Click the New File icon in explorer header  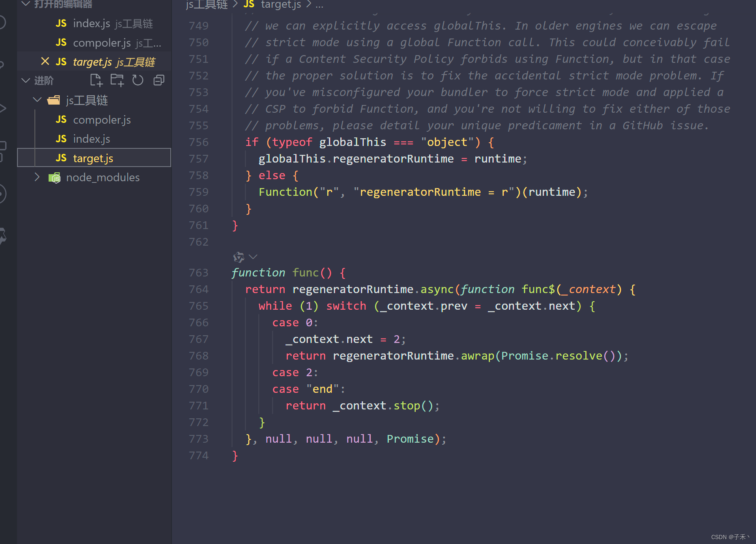tap(96, 80)
